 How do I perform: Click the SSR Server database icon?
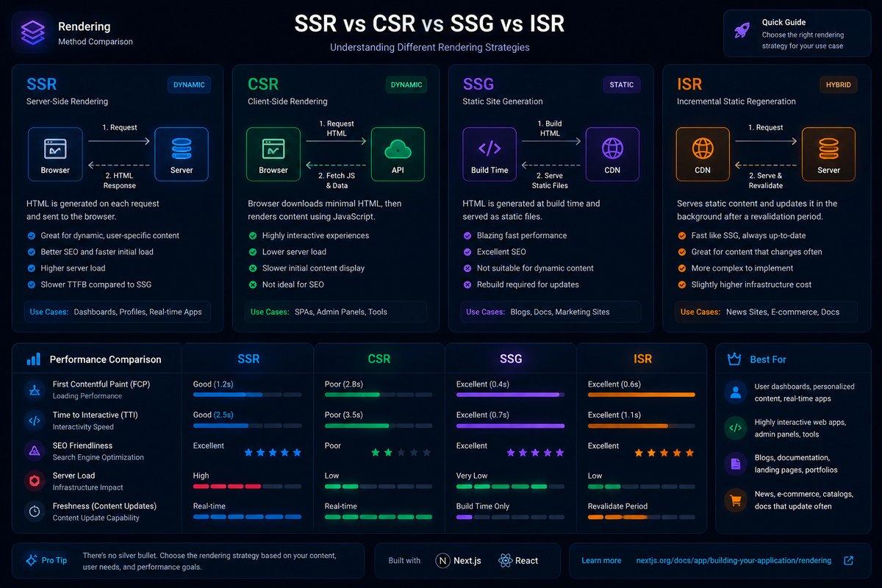pyautogui.click(x=182, y=148)
